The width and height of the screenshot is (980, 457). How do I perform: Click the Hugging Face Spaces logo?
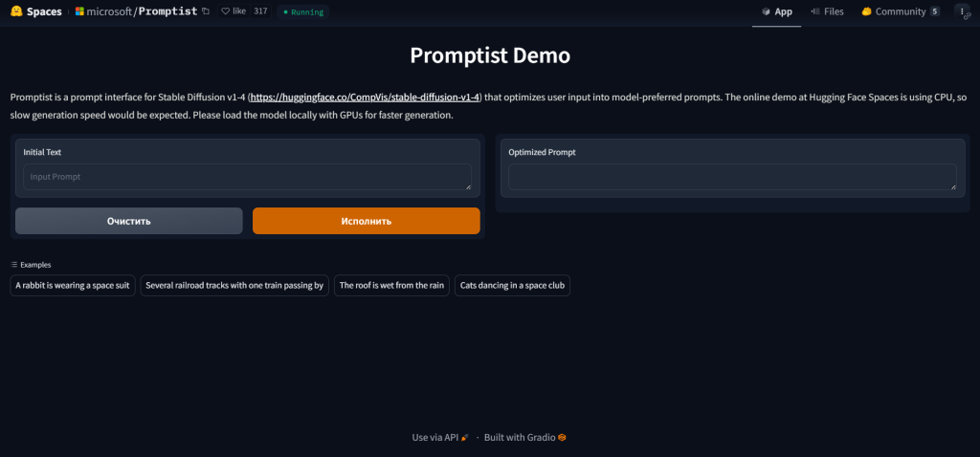[x=15, y=11]
